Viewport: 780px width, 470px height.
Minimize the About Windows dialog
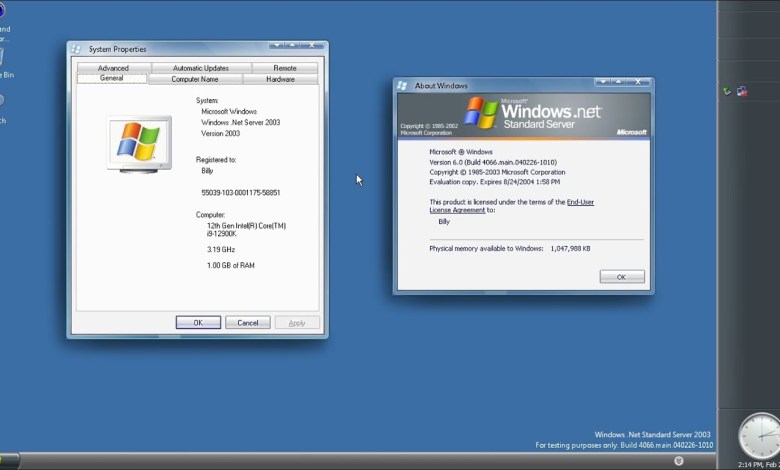point(603,82)
